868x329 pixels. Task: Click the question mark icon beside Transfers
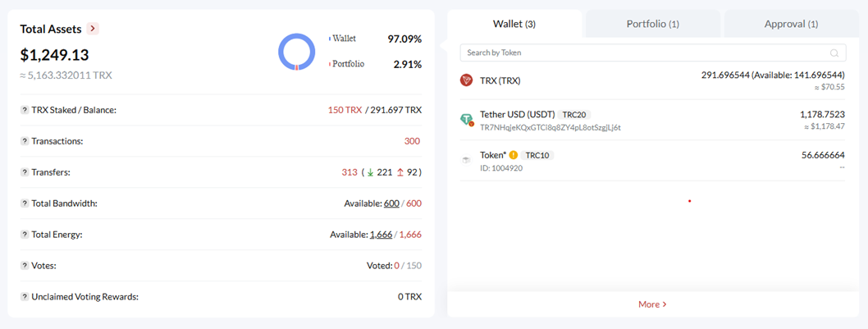click(x=25, y=172)
